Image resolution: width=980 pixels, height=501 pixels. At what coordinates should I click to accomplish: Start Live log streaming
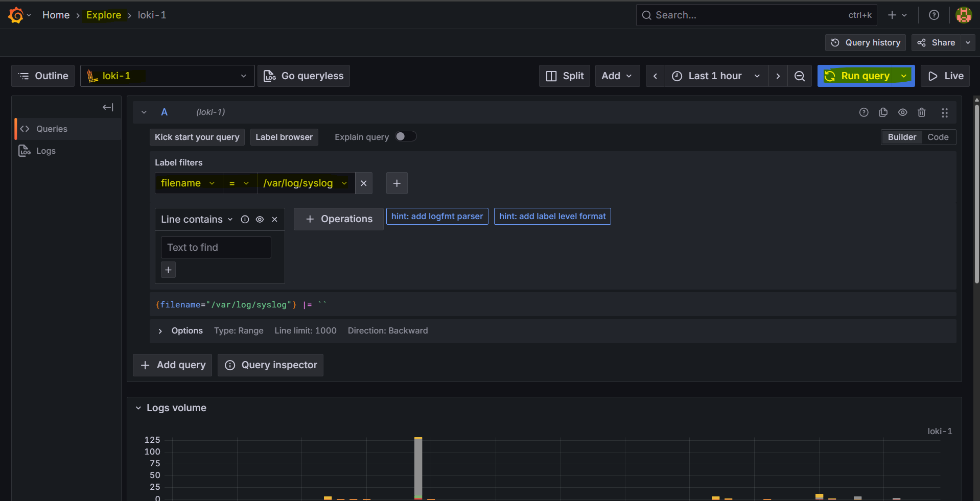[945, 76]
